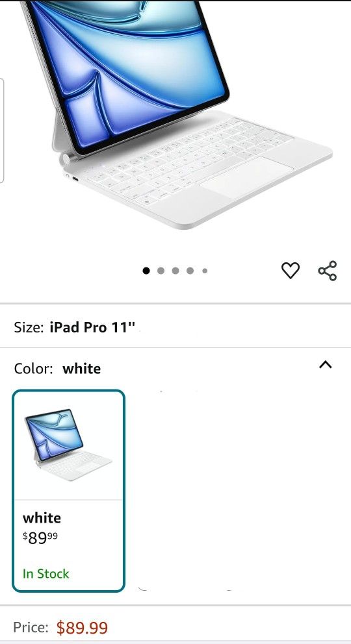Open the share icon options
The height and width of the screenshot is (644, 351).
click(x=328, y=271)
